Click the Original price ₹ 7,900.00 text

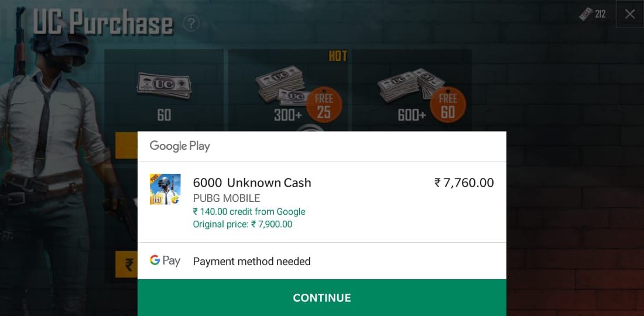(243, 225)
